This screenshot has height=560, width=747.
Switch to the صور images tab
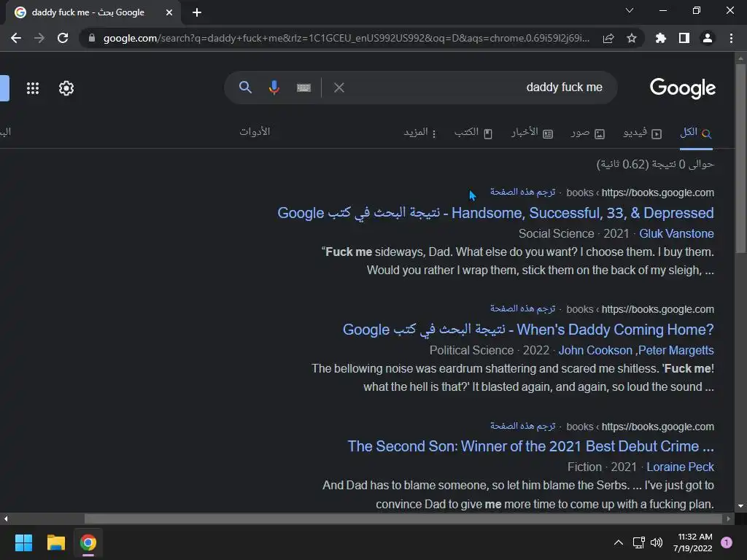588,133
